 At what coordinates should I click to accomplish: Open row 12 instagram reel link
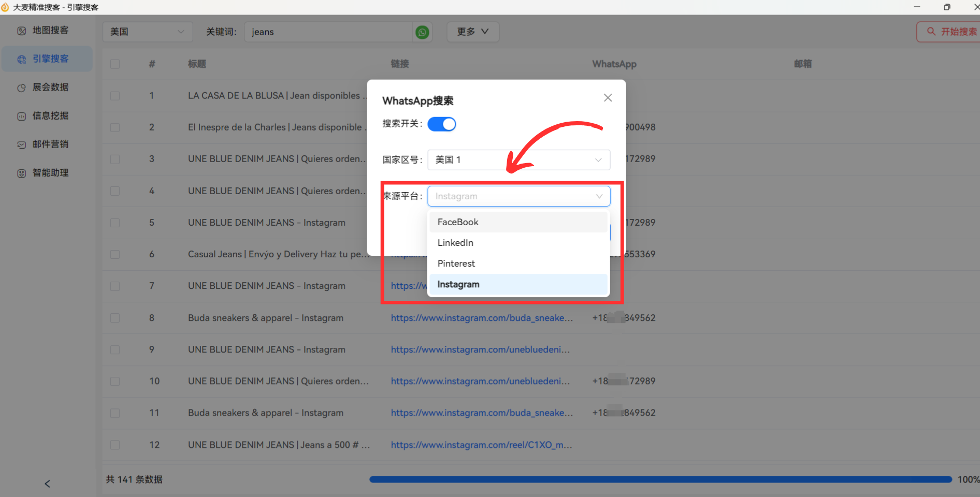pyautogui.click(x=481, y=445)
